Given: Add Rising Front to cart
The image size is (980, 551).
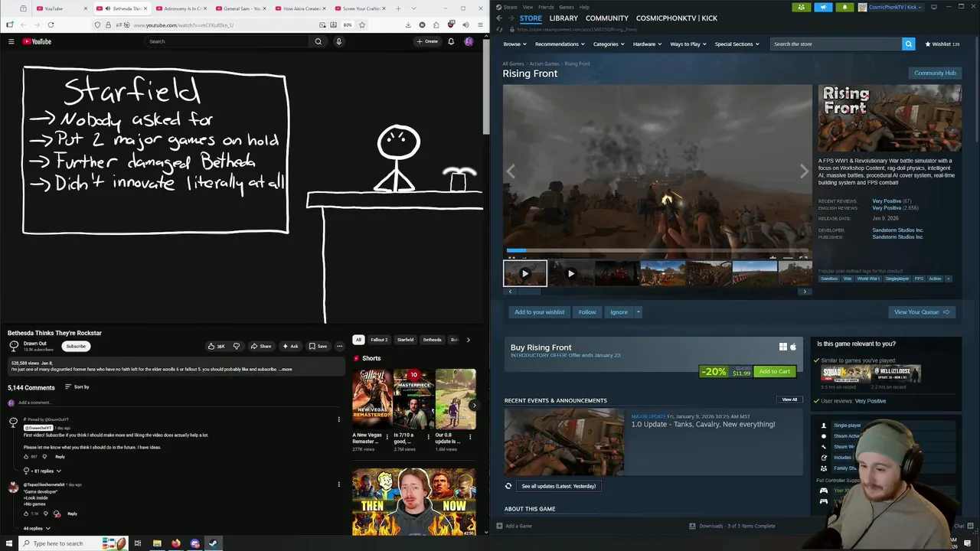Looking at the screenshot, I should (x=774, y=372).
